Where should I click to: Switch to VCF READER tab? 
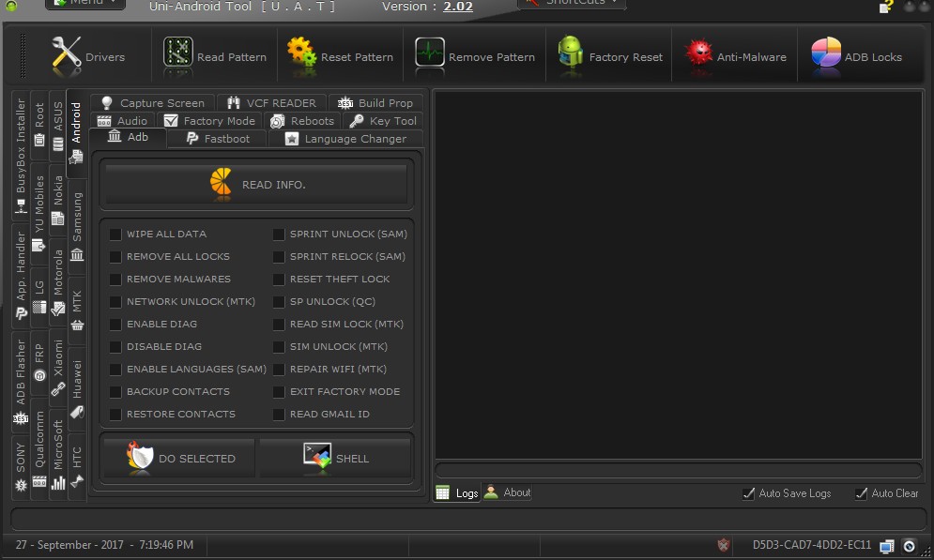[x=271, y=102]
